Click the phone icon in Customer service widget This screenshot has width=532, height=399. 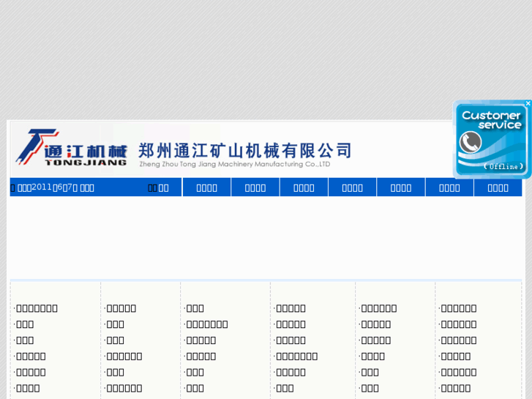click(471, 142)
